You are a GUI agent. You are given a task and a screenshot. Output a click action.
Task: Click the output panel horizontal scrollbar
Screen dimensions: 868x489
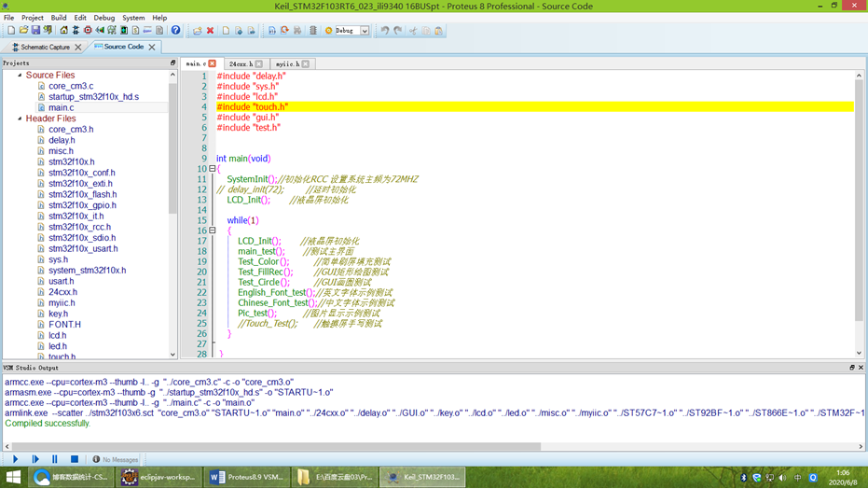pos(276,446)
